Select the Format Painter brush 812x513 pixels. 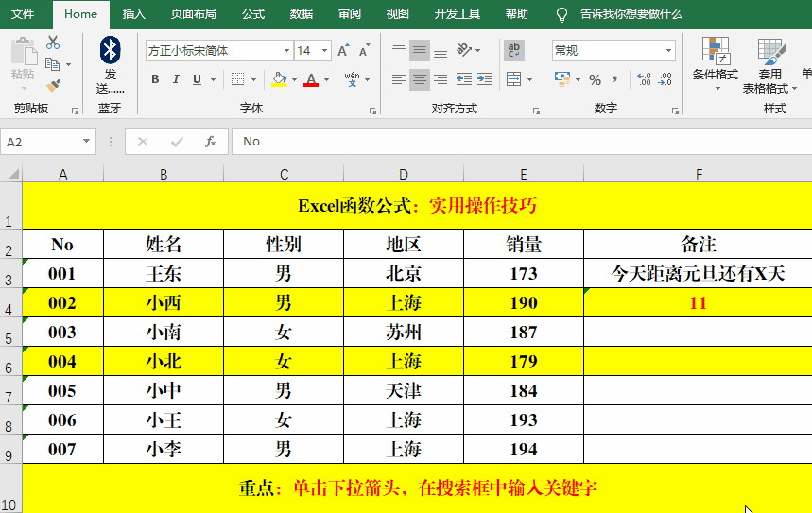[x=53, y=85]
